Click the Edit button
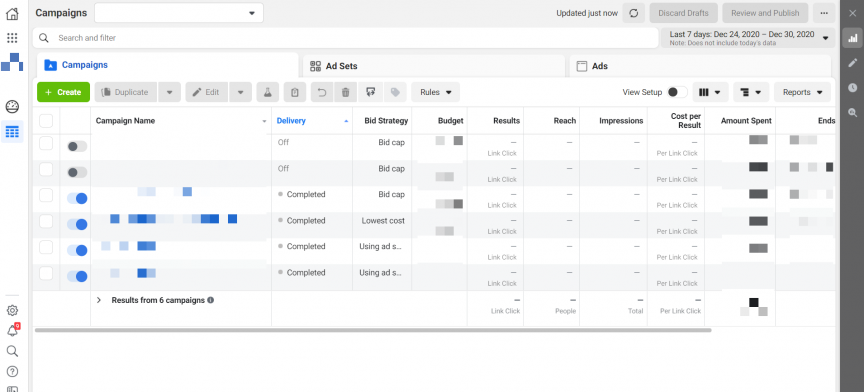 207,92
